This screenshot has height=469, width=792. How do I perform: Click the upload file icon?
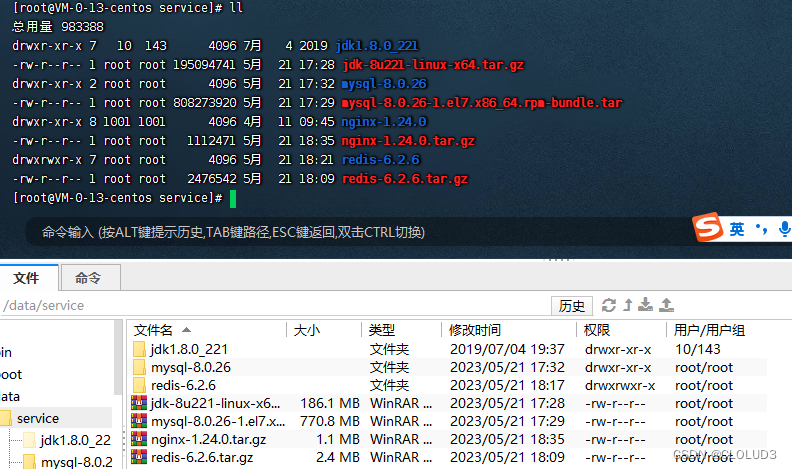pos(666,304)
